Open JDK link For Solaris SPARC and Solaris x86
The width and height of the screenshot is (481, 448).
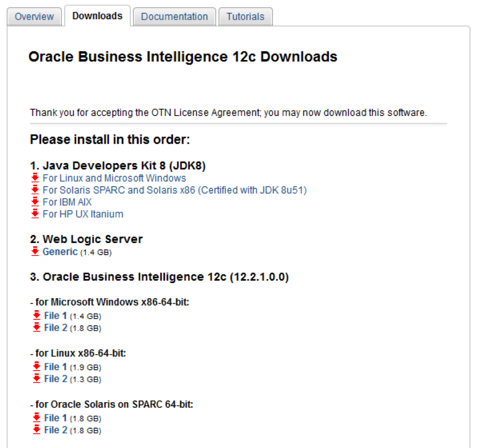coord(174,190)
